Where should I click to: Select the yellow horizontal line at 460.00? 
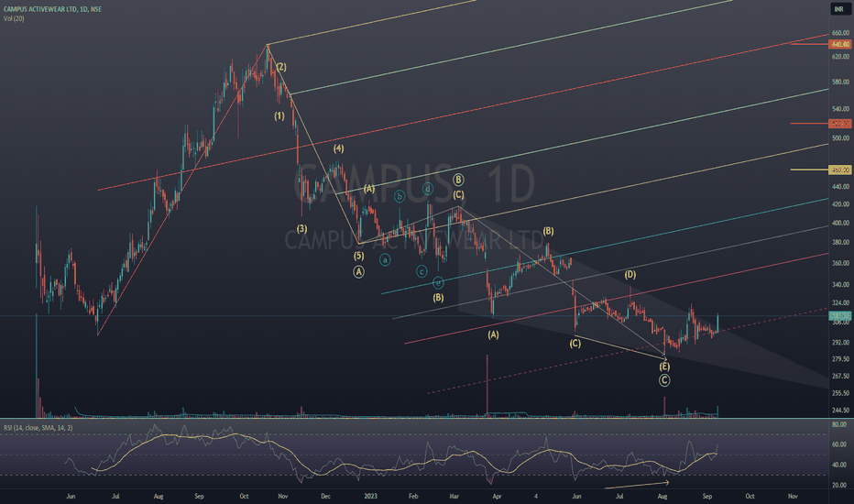809,170
